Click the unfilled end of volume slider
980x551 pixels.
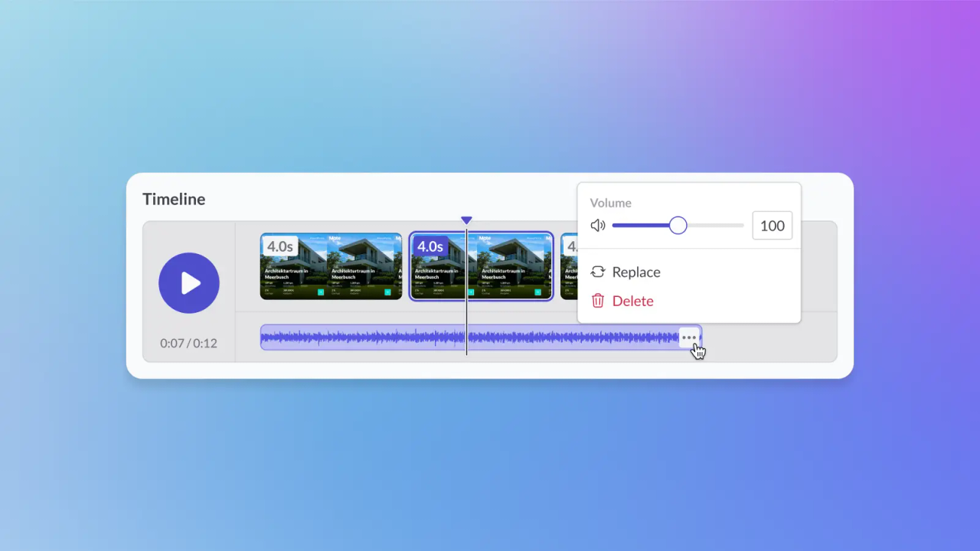coord(715,226)
